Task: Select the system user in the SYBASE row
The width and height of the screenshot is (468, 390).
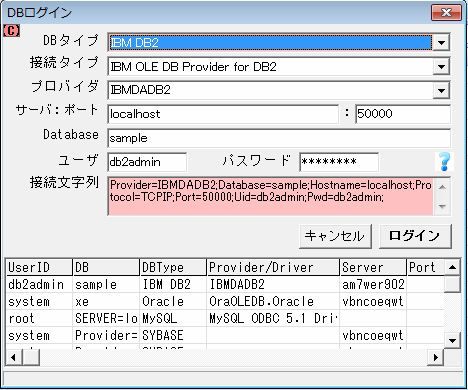Action: 39,336
